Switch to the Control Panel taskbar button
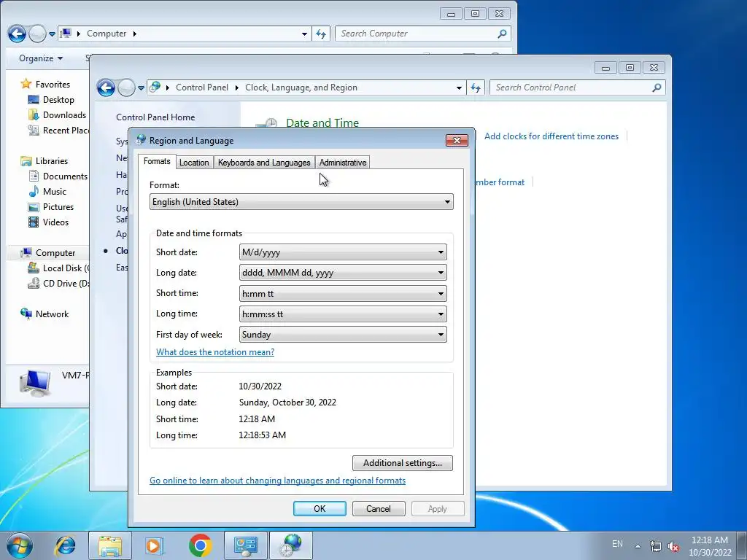This screenshot has width=747, height=560. click(x=246, y=545)
